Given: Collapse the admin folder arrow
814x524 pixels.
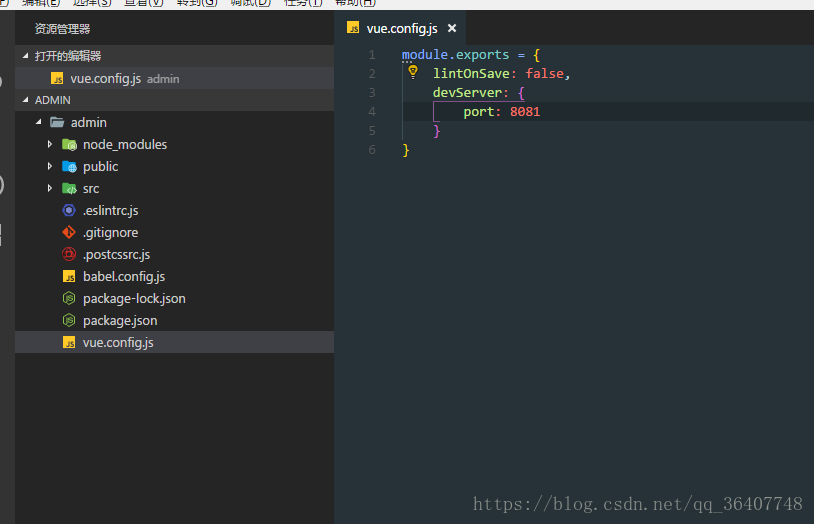Looking at the screenshot, I should pyautogui.click(x=38, y=122).
